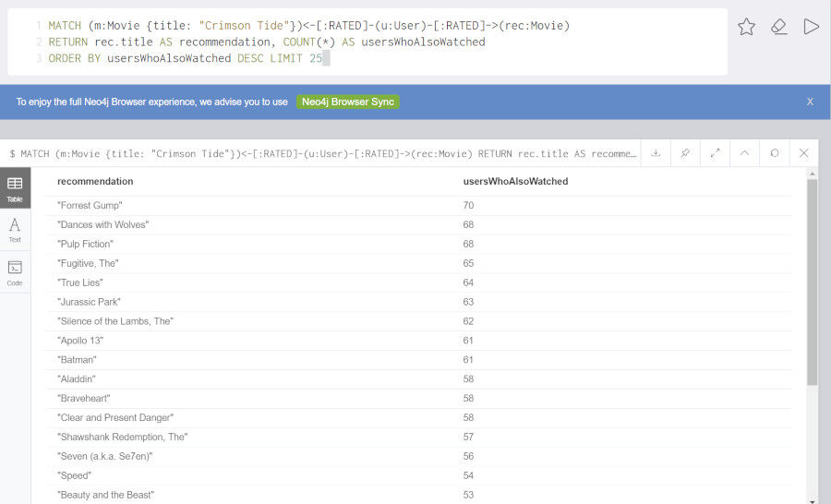
Task: Export result frame with download icon
Action: point(656,153)
